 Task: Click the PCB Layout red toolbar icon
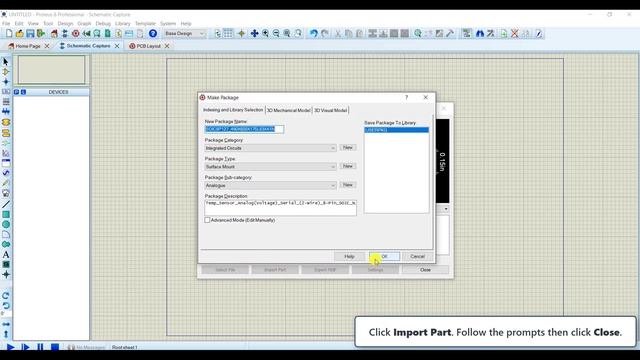coord(76,33)
